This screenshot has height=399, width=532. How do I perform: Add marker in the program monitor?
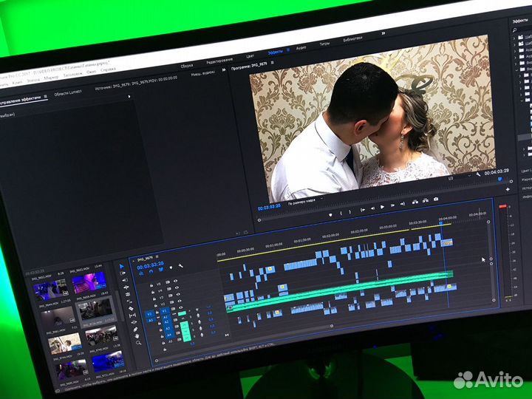[330, 215]
